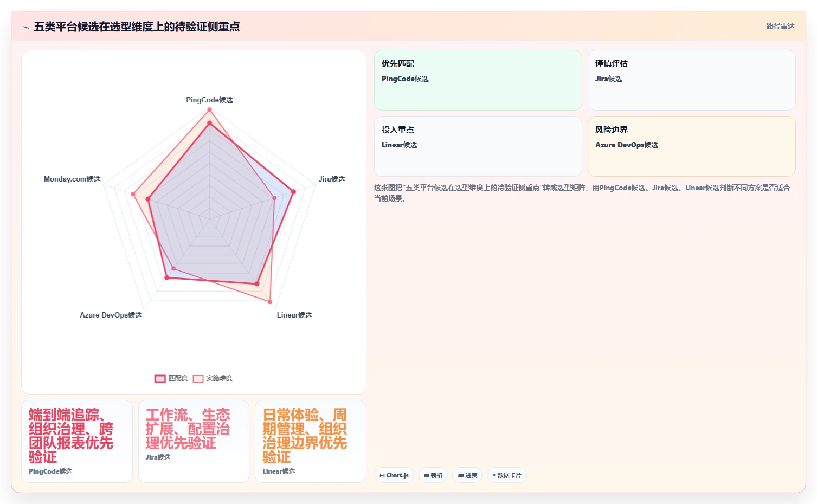The height and width of the screenshot is (504, 817).
Task: Click the top radar data point at PingCode候选
Action: pos(209,110)
